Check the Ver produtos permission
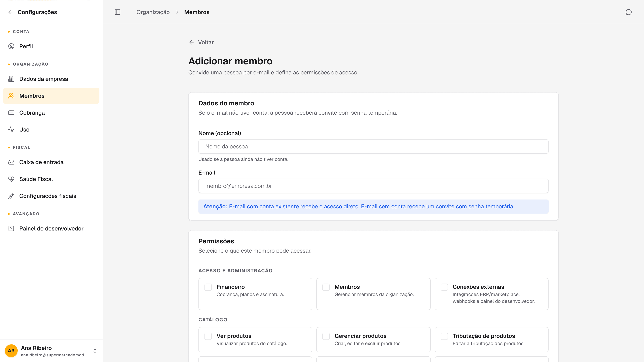The image size is (644, 362). tap(208, 336)
